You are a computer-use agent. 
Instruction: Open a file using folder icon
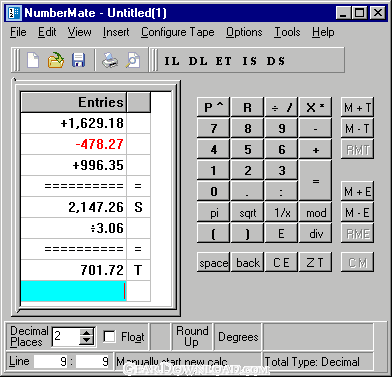(56, 60)
